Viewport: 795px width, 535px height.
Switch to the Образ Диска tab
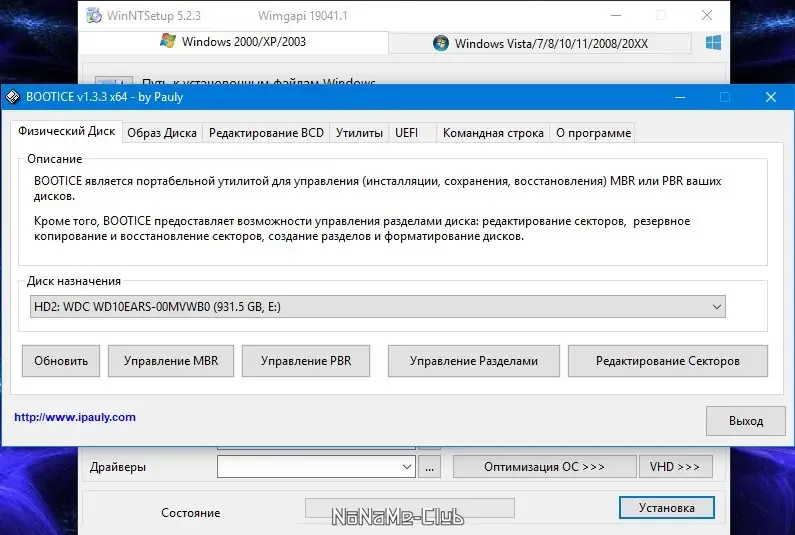(162, 133)
